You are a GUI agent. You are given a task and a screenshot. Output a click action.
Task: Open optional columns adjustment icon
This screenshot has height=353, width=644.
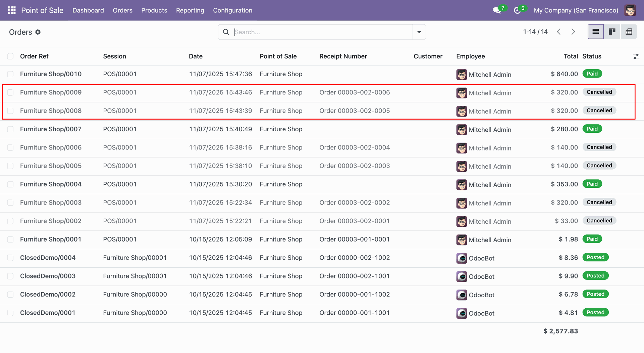[636, 56]
